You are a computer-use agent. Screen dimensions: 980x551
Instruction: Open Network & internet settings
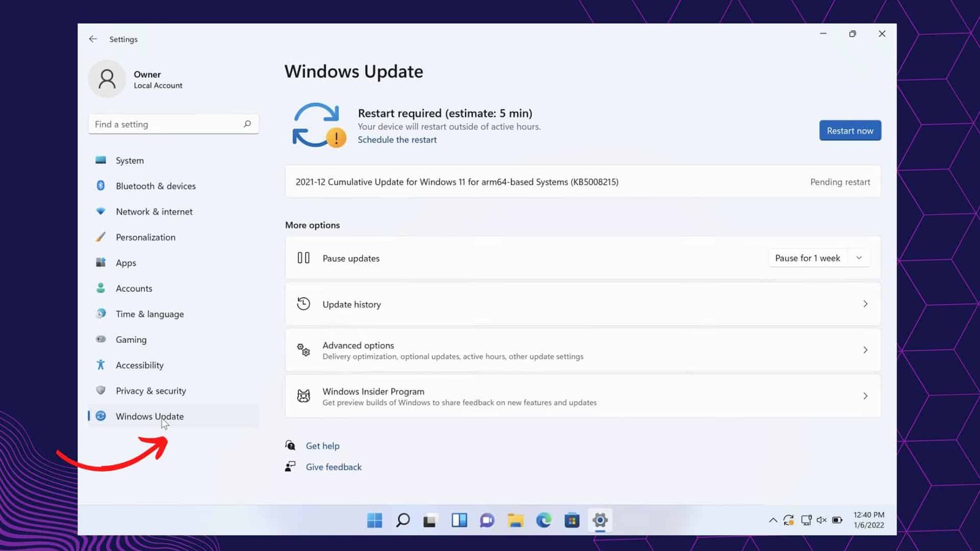tap(173, 212)
